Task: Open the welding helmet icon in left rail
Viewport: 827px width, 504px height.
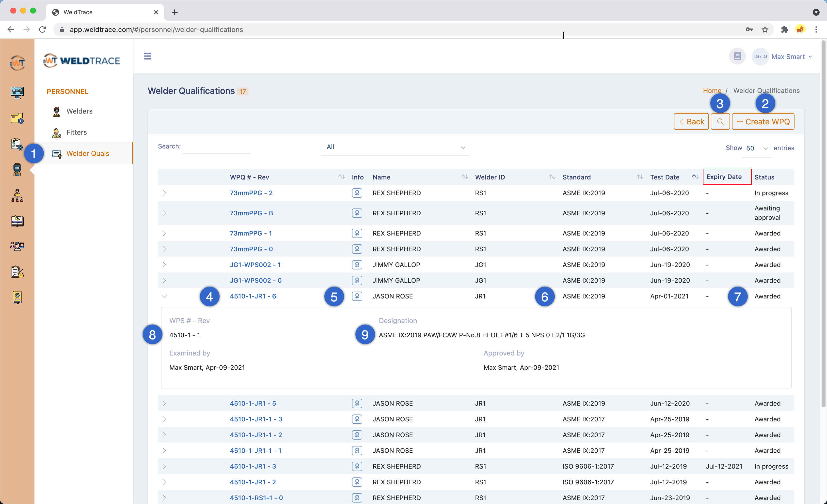Action: 17,170
